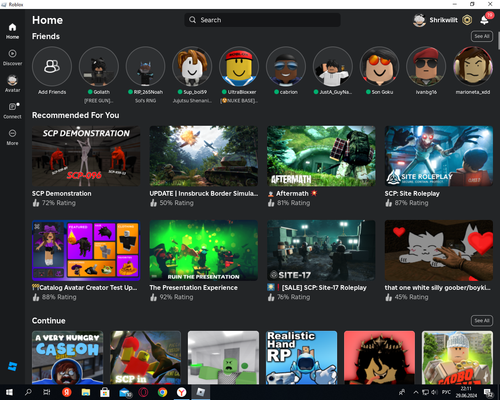
Task: Open the Home sidebar item
Action: click(12, 31)
